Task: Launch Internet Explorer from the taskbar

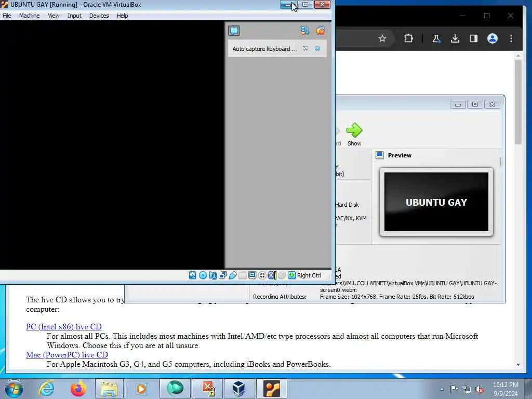Action: tap(46, 389)
